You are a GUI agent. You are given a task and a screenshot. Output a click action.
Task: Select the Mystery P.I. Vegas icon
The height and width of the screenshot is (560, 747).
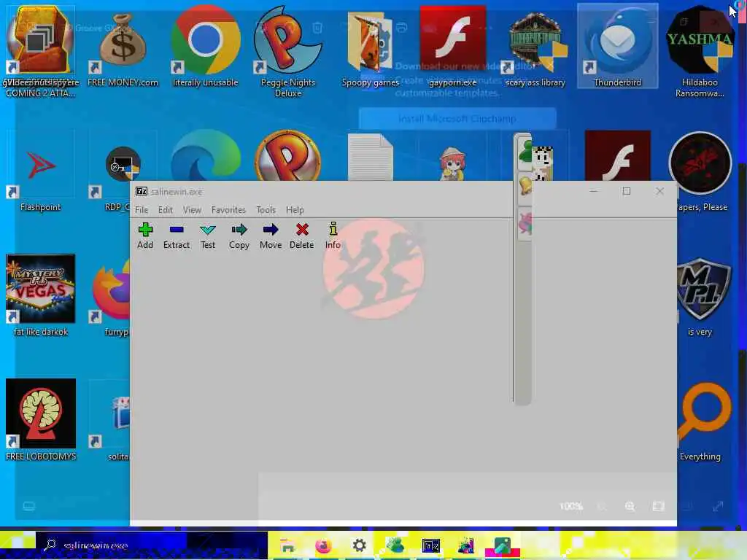(x=41, y=295)
